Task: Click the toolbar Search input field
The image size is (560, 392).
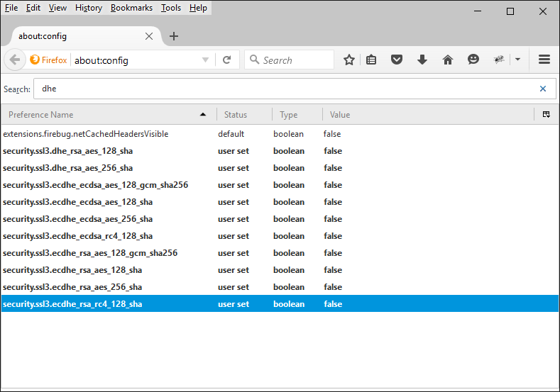Action: [x=295, y=60]
